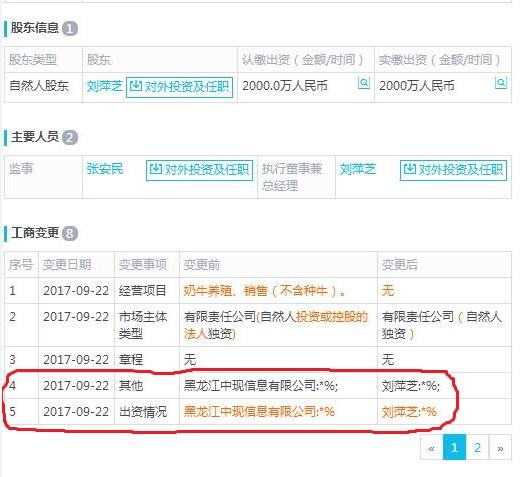Viewport: 520px width, 477px height.
Task: Click magnifier icon beside 2000.0万人民币 subscribed capital
Action: (363, 83)
